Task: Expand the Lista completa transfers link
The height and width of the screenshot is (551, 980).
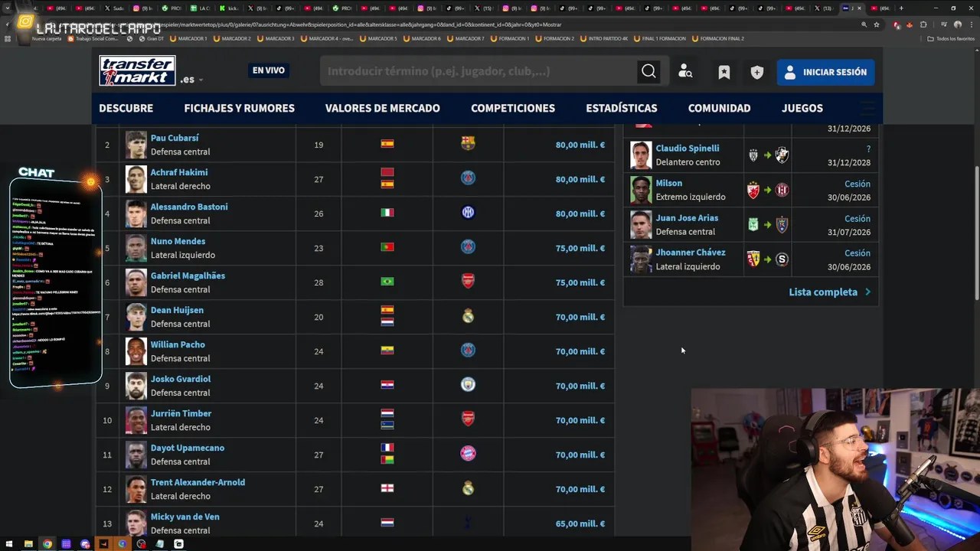Action: click(830, 292)
